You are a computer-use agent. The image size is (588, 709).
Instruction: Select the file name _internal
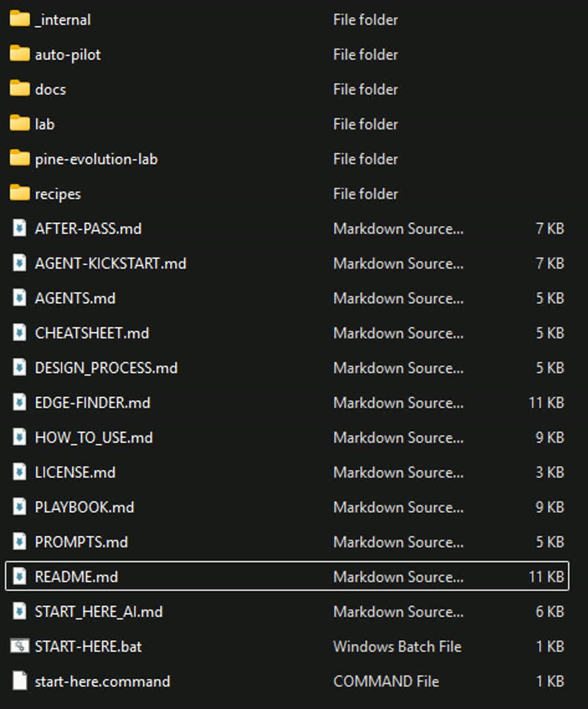click(x=63, y=20)
